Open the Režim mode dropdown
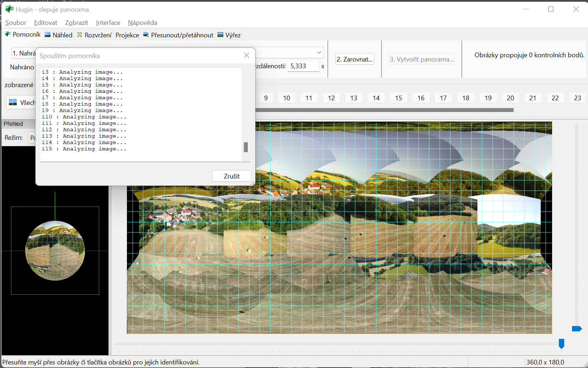 (32, 138)
